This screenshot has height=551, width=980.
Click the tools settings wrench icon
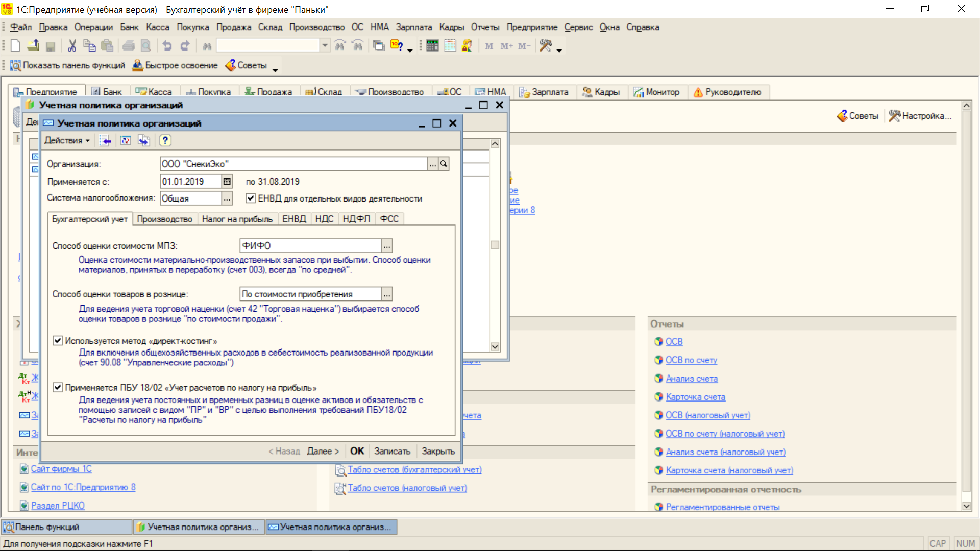click(546, 46)
